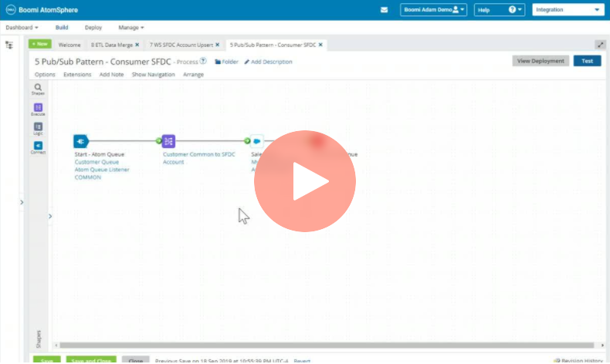Image resolution: width=610 pixels, height=364 pixels.
Task: Click the green New button
Action: pyautogui.click(x=40, y=44)
